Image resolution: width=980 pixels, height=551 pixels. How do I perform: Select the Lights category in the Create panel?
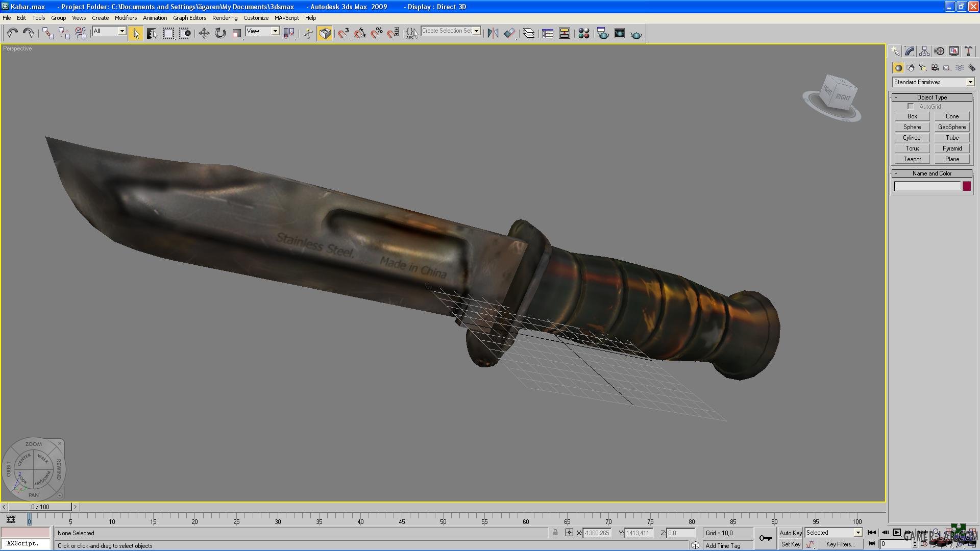923,68
